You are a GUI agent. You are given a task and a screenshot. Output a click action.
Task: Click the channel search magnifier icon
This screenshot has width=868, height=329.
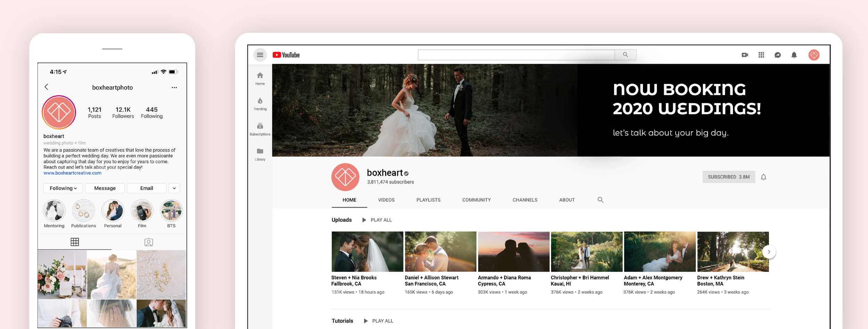click(x=600, y=200)
